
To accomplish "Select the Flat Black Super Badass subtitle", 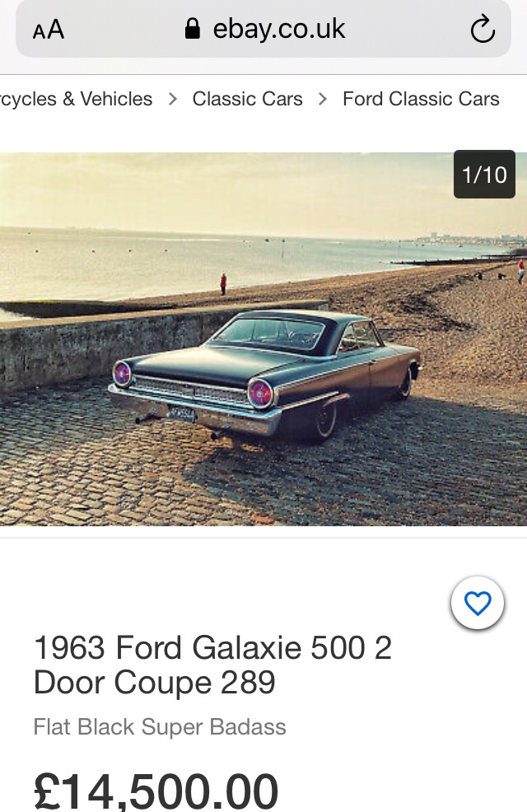I will coord(160,726).
